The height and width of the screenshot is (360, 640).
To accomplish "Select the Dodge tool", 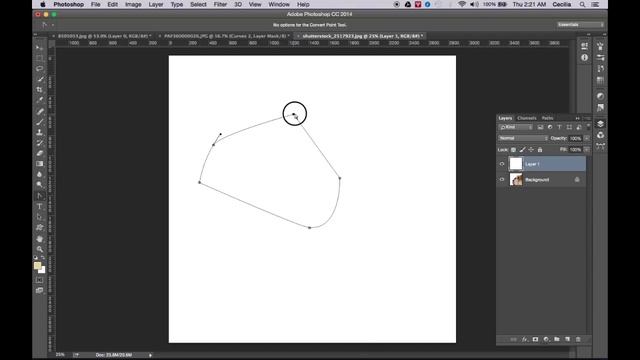I will pyautogui.click(x=40, y=185).
